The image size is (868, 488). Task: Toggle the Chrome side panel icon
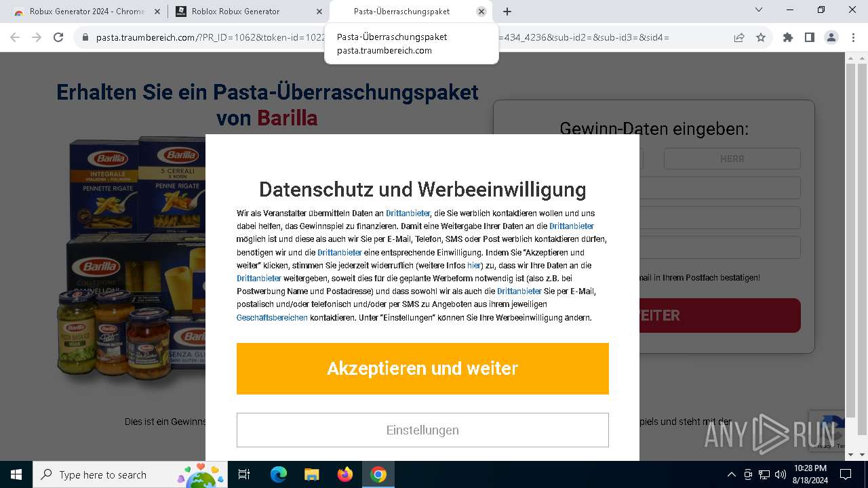(810, 37)
